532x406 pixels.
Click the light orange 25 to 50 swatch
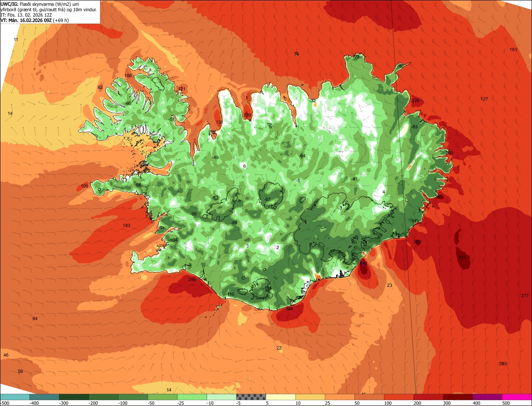(340, 397)
